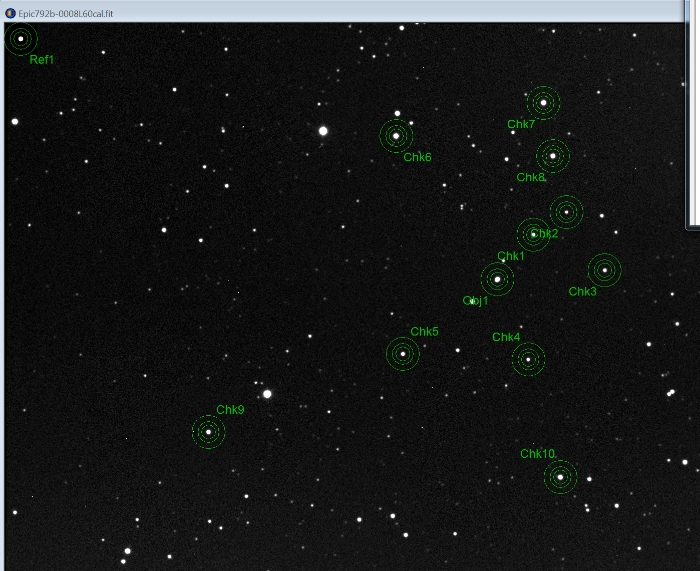Click the Chk9 text label
The width and height of the screenshot is (700, 571).
point(230,410)
